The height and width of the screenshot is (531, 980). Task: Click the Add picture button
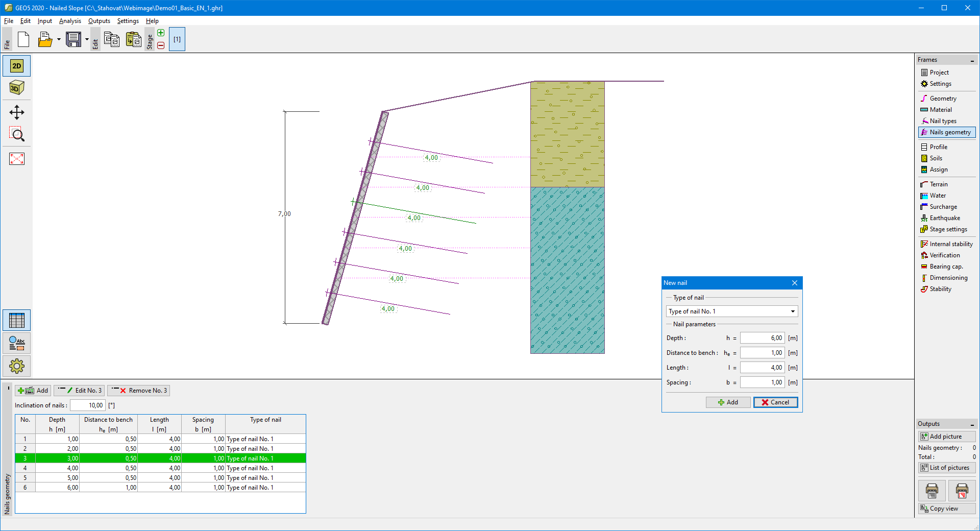click(x=947, y=437)
